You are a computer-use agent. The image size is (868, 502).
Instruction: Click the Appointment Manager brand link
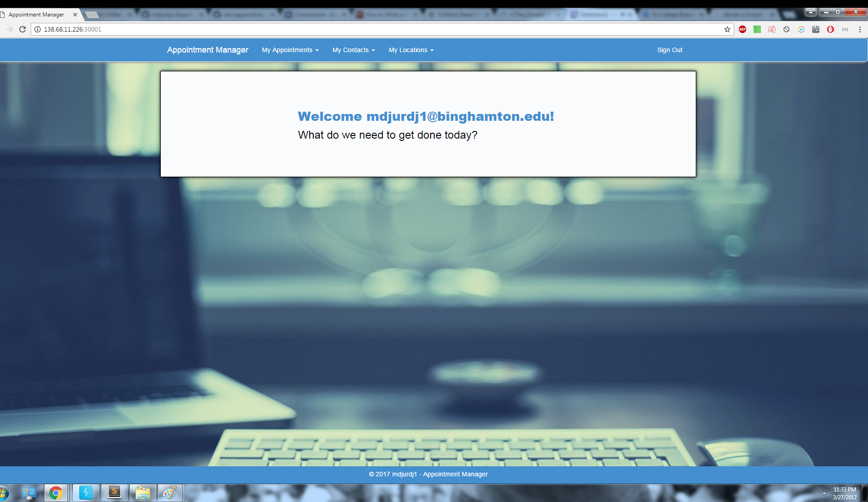(207, 50)
